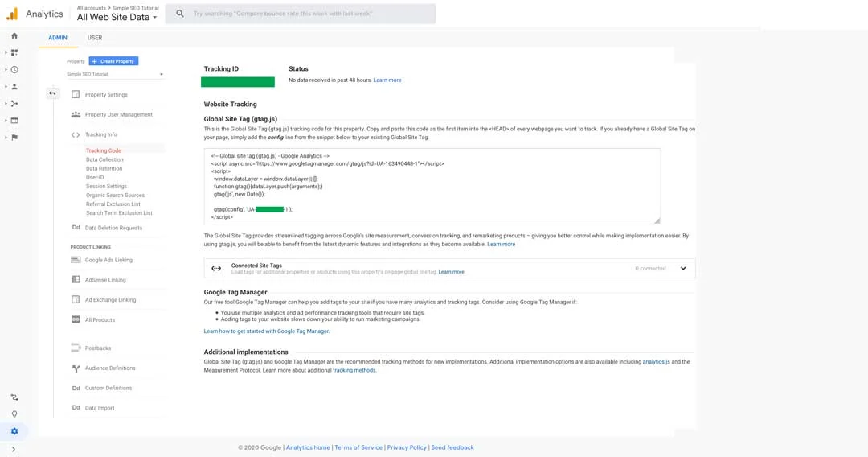Screen dimensions: 868x457
Task: Click the Tracking Info code brackets icon
Action: [76, 134]
